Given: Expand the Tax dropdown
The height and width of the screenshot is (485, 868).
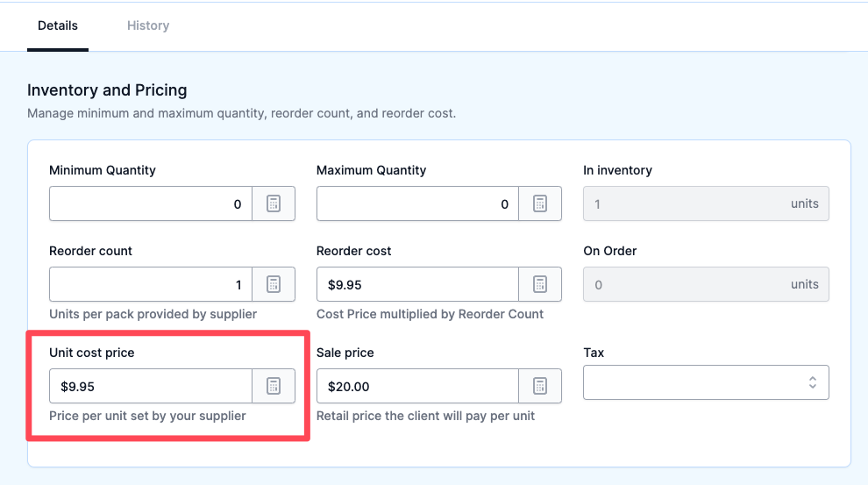Looking at the screenshot, I should [706, 382].
